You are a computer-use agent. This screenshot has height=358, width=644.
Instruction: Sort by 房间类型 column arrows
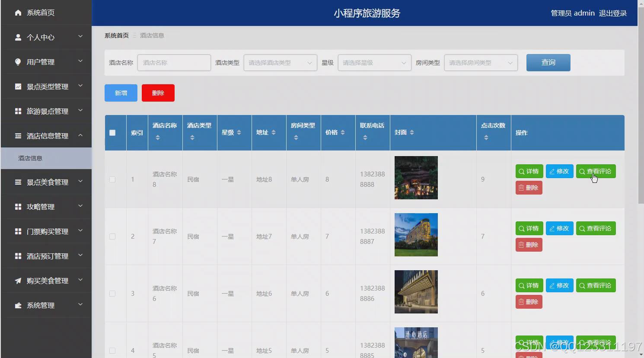click(296, 137)
